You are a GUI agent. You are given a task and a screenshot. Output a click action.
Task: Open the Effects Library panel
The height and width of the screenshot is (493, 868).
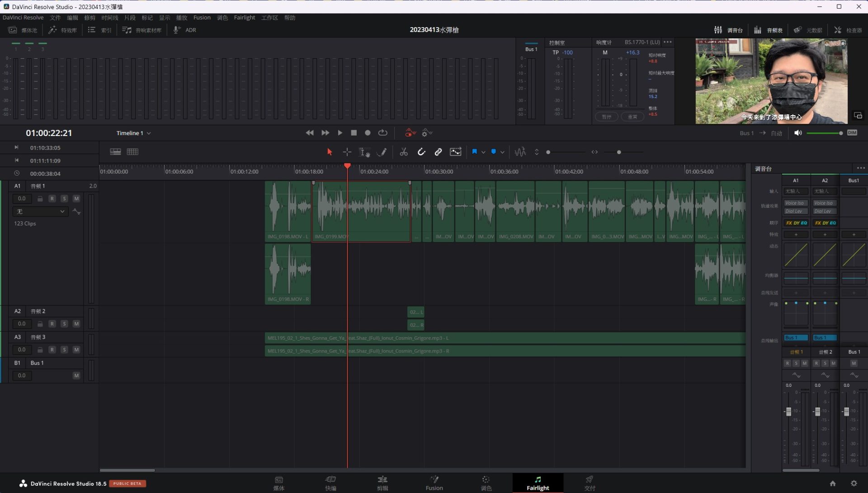[x=62, y=30]
